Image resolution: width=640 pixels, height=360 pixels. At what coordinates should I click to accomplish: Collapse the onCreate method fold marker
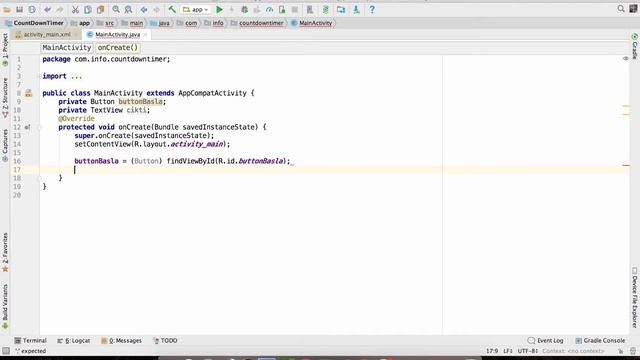pos(40,127)
